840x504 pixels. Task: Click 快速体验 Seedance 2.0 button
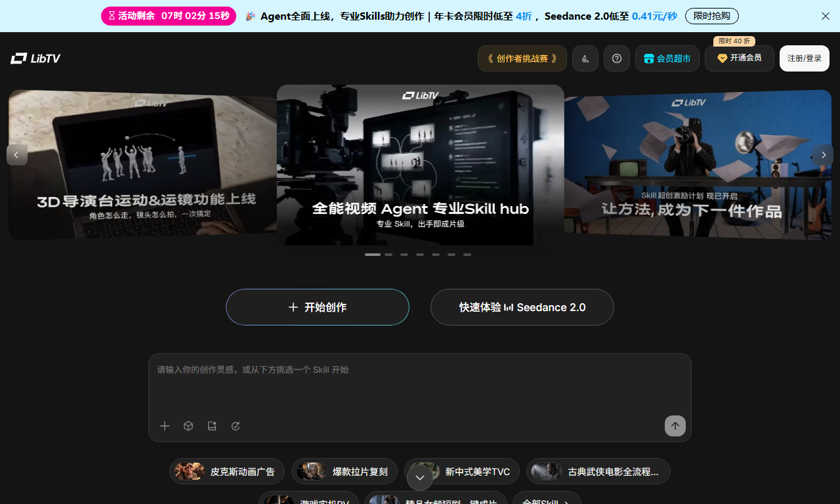click(522, 307)
